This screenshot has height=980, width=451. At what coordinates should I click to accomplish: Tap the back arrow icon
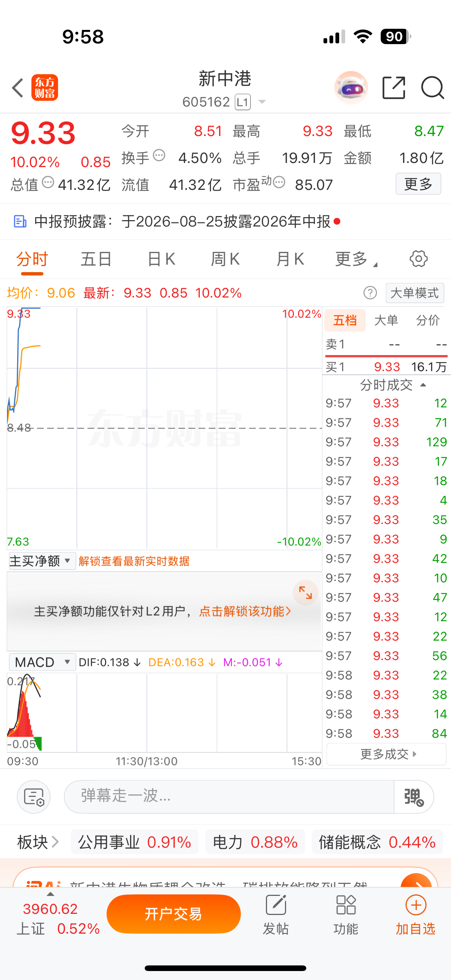click(x=18, y=88)
